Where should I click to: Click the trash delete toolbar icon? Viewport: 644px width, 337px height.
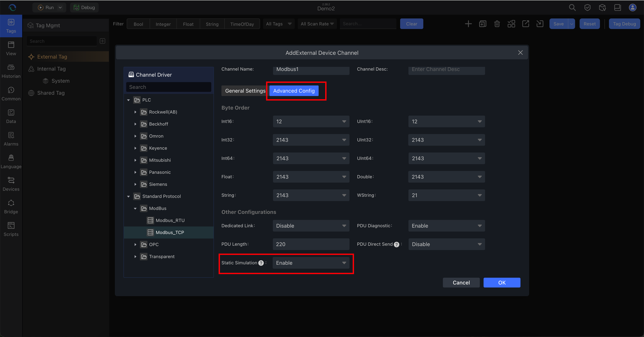pos(497,24)
